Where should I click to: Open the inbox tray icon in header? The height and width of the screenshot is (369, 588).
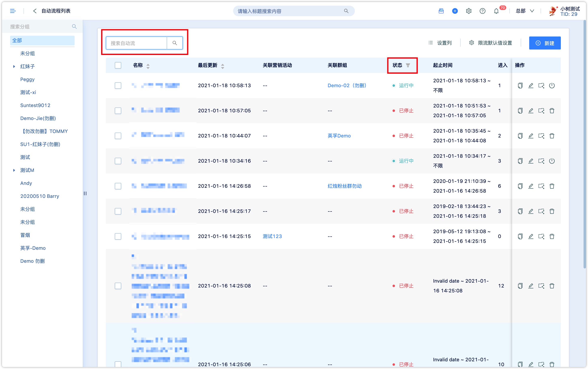pos(441,11)
